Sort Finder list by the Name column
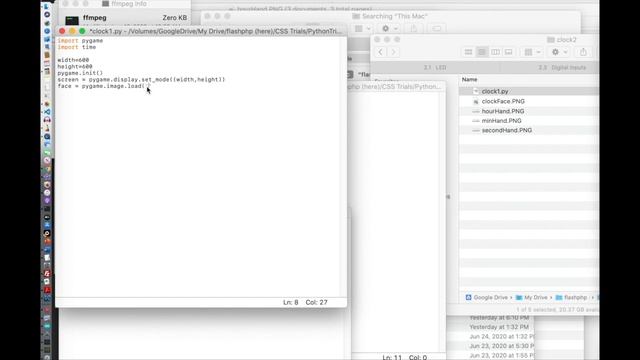 pos(469,80)
